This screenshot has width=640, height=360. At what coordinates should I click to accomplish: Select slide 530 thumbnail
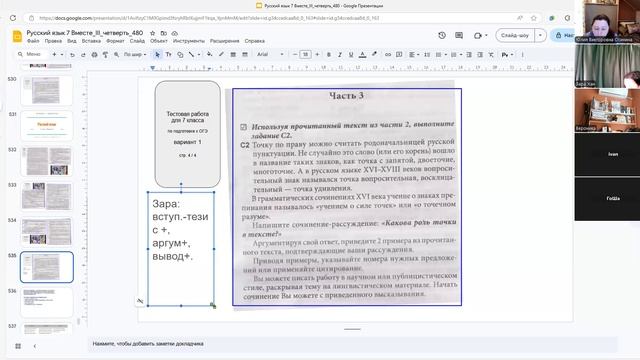click(47, 91)
